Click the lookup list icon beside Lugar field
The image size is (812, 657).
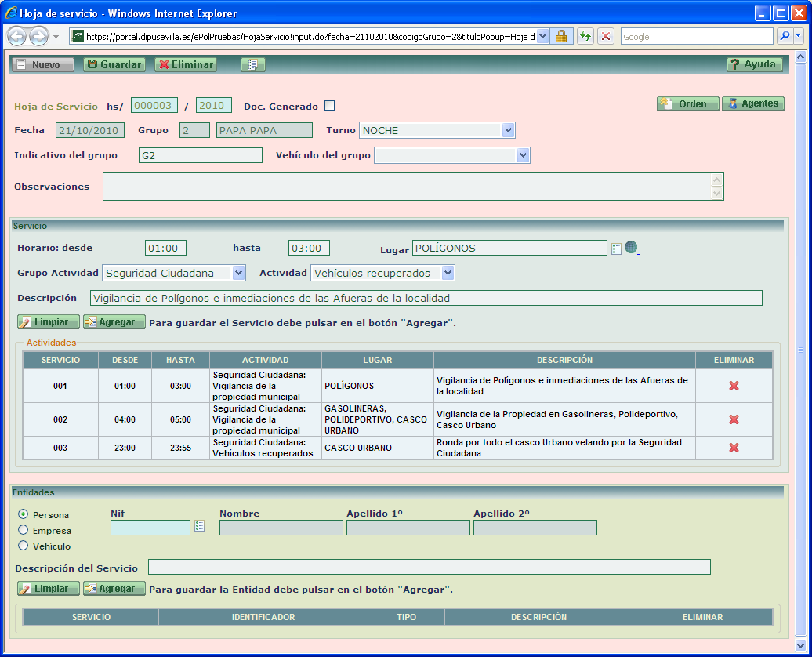tap(616, 249)
